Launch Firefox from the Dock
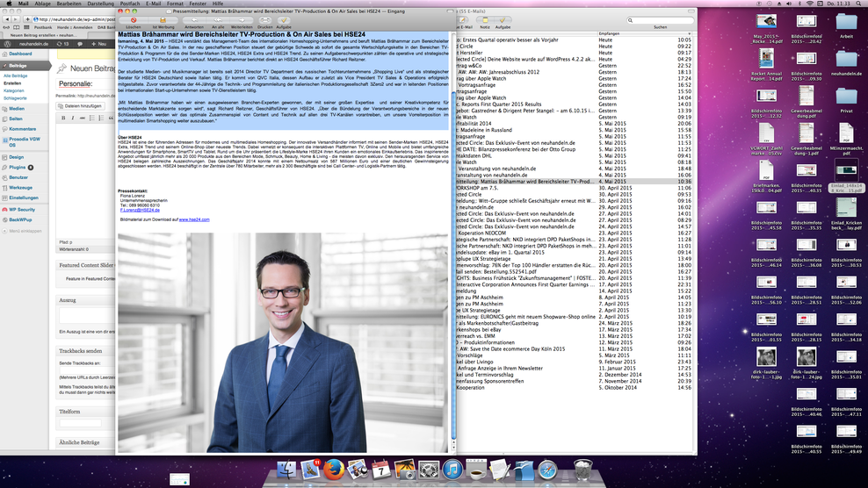The height and width of the screenshot is (488, 868). click(x=334, y=470)
